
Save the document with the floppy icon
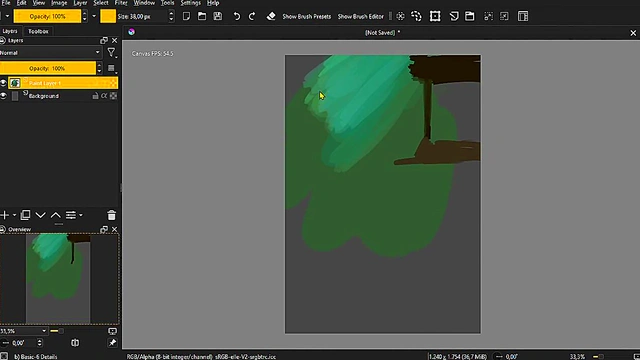tap(218, 16)
